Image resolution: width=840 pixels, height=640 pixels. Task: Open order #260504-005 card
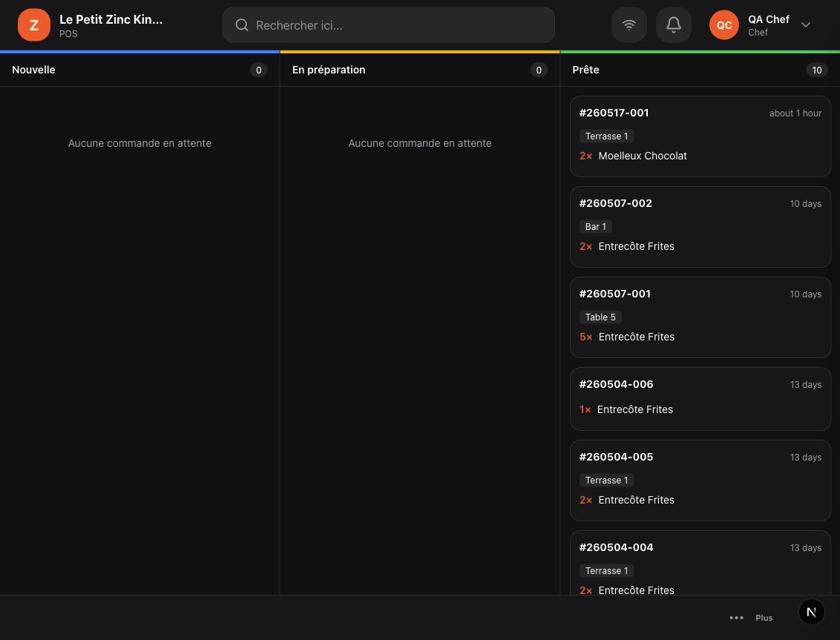[700, 481]
